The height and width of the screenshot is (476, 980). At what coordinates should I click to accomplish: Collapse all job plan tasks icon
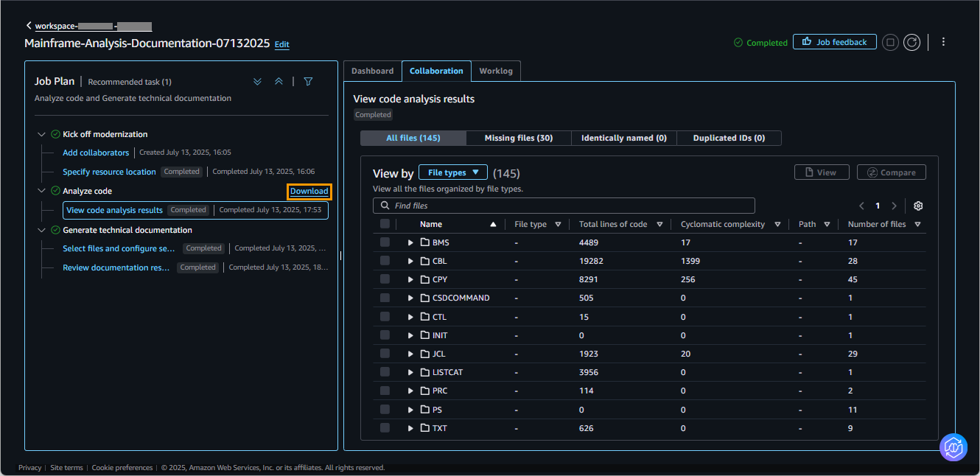click(x=279, y=82)
